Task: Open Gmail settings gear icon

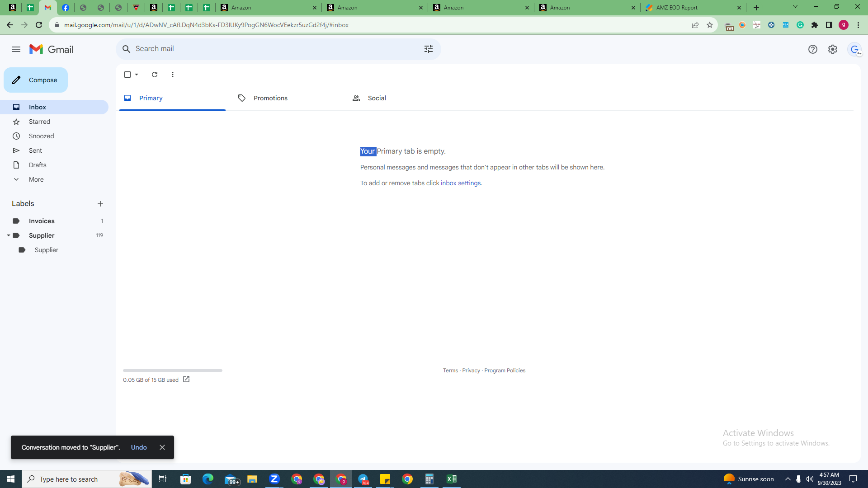Action: point(833,49)
